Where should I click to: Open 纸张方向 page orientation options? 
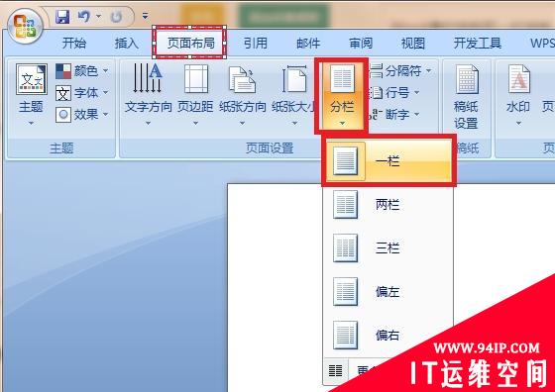(243, 95)
